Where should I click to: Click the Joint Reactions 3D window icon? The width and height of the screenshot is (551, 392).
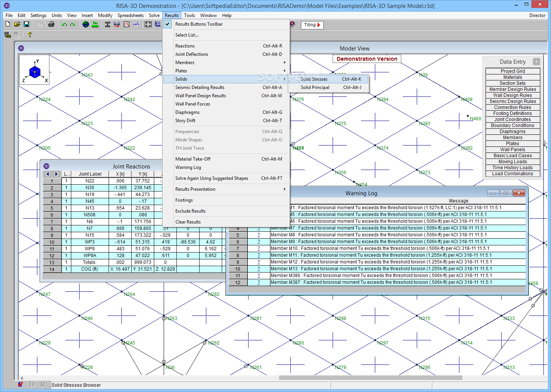46,166
